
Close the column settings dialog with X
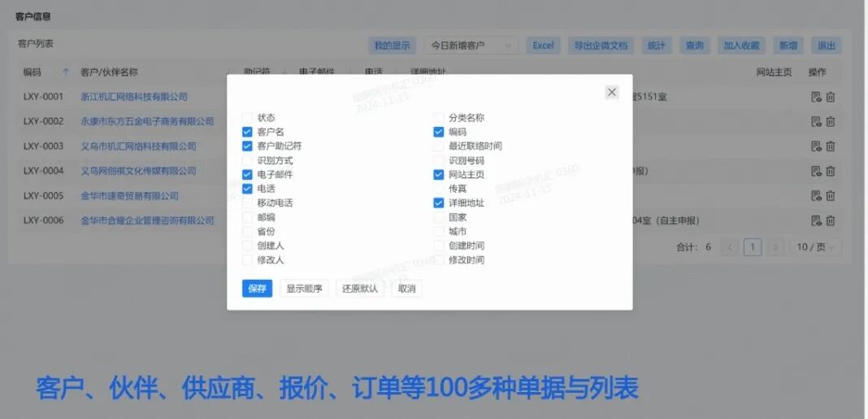pyautogui.click(x=612, y=92)
